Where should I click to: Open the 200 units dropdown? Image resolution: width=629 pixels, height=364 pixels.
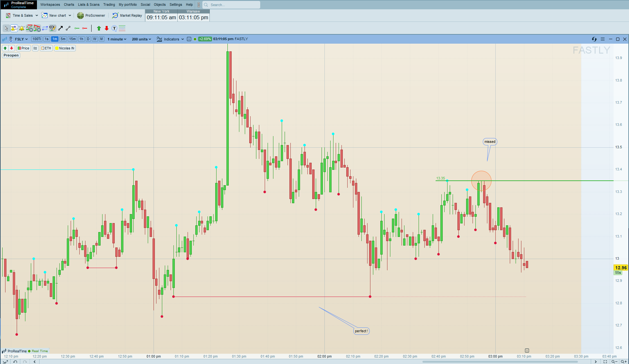click(141, 39)
